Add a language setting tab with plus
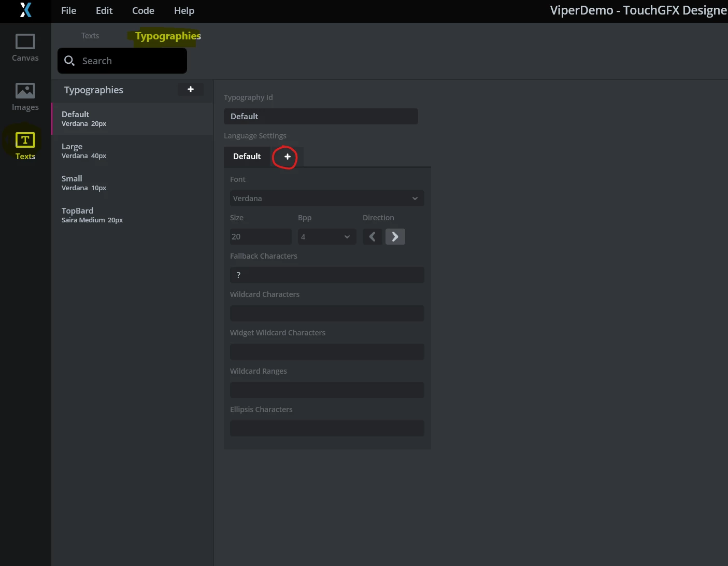 point(288,157)
